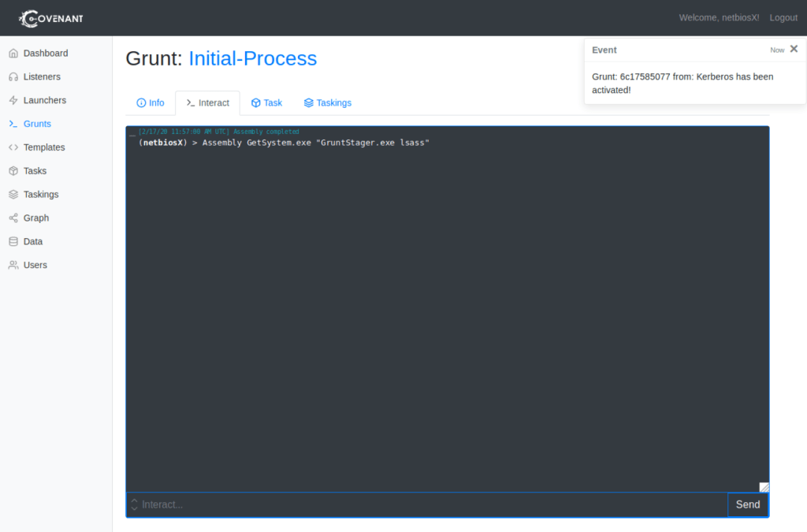This screenshot has height=532, width=807.
Task: Select the Taskings tab
Action: pyautogui.click(x=327, y=103)
